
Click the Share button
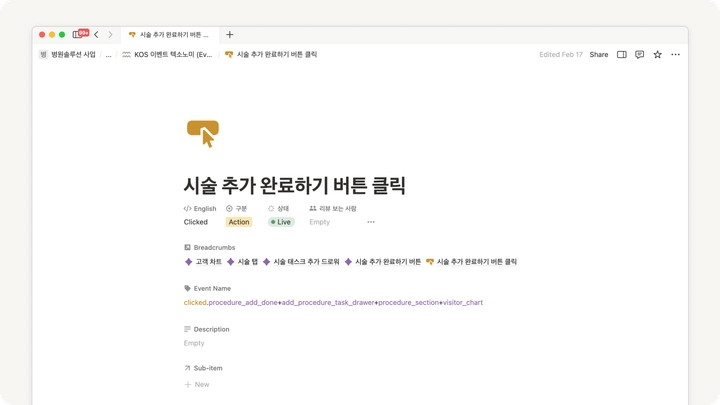[x=599, y=54]
